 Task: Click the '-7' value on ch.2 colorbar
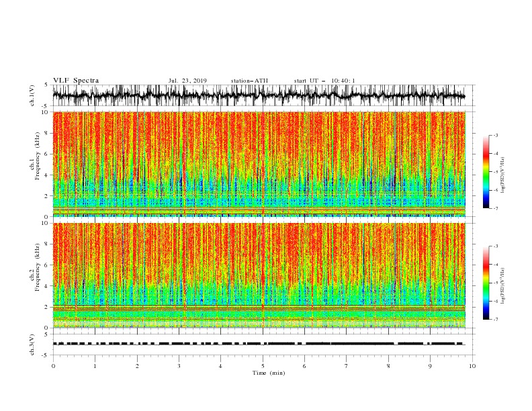click(x=495, y=320)
